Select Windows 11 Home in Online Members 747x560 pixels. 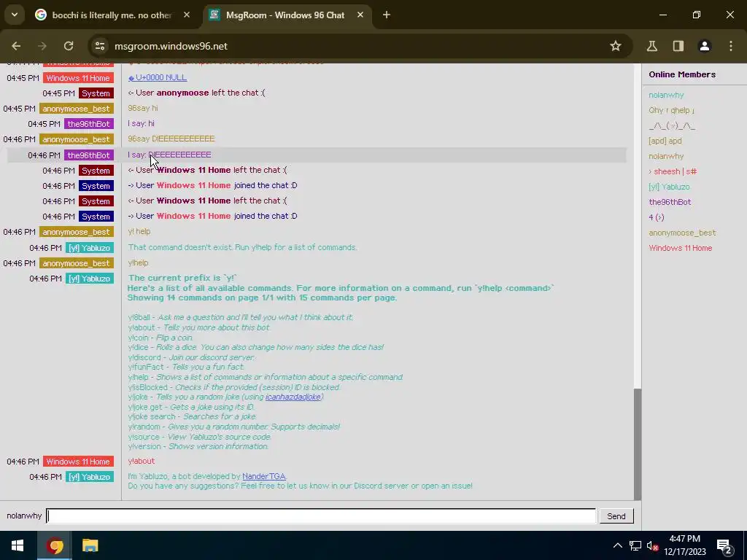click(681, 248)
